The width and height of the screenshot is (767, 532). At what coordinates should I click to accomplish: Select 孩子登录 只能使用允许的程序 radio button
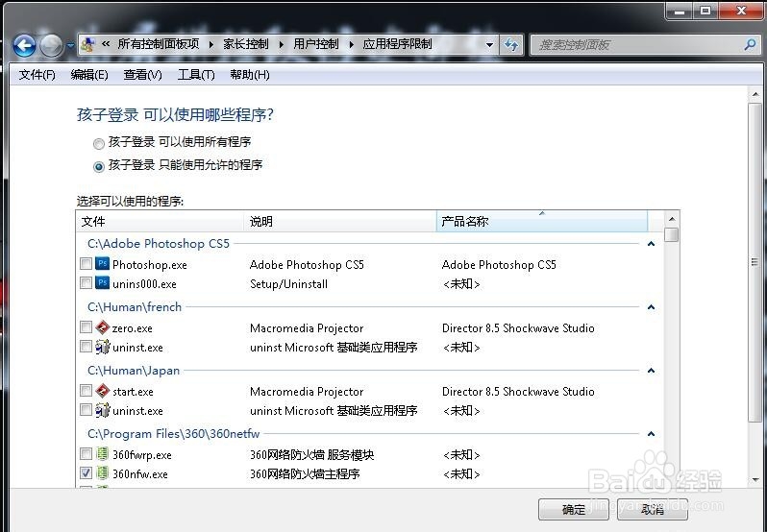pyautogui.click(x=99, y=166)
